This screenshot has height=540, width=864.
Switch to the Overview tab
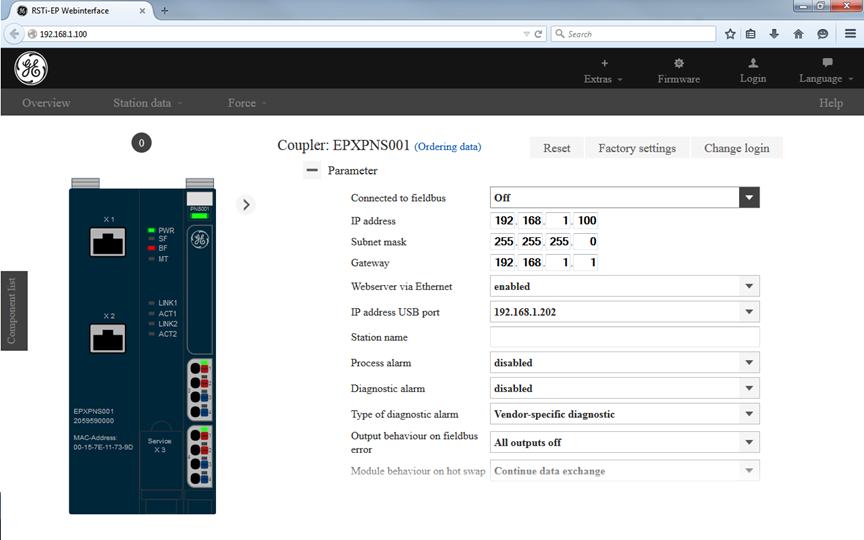point(46,103)
